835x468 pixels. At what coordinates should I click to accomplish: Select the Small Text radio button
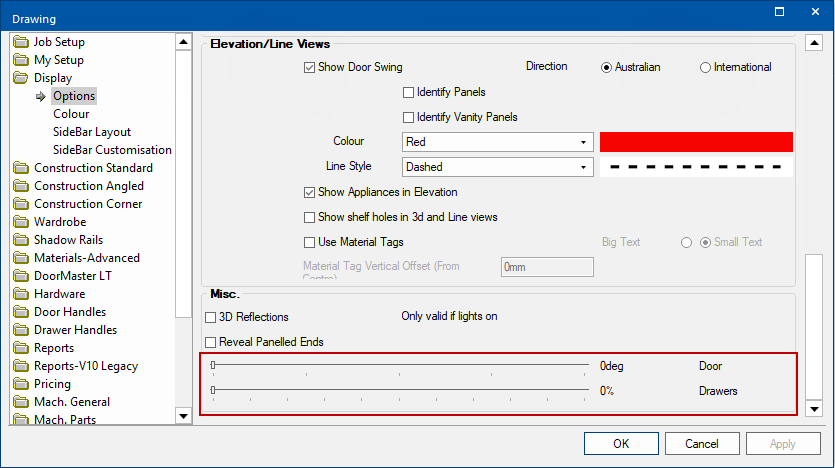point(705,243)
